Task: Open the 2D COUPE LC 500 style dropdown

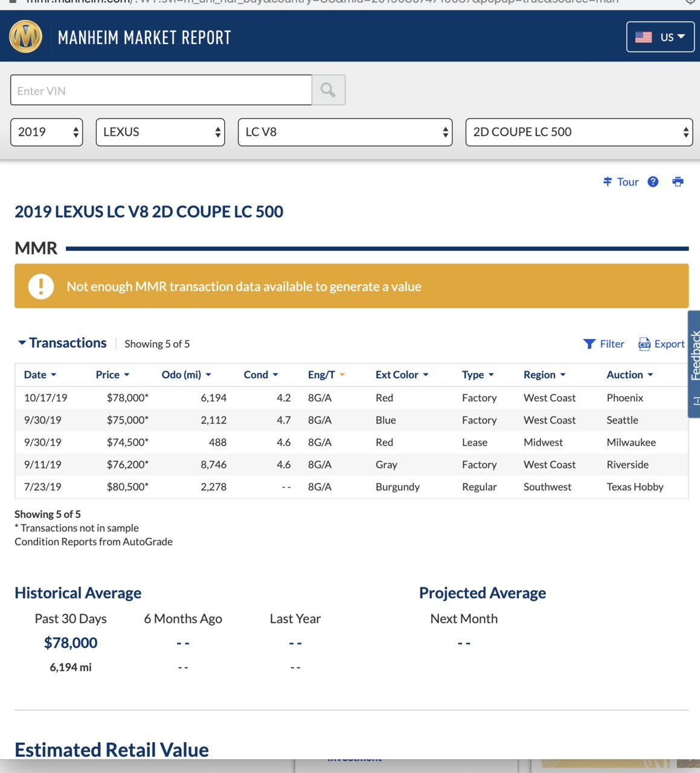Action: (579, 132)
